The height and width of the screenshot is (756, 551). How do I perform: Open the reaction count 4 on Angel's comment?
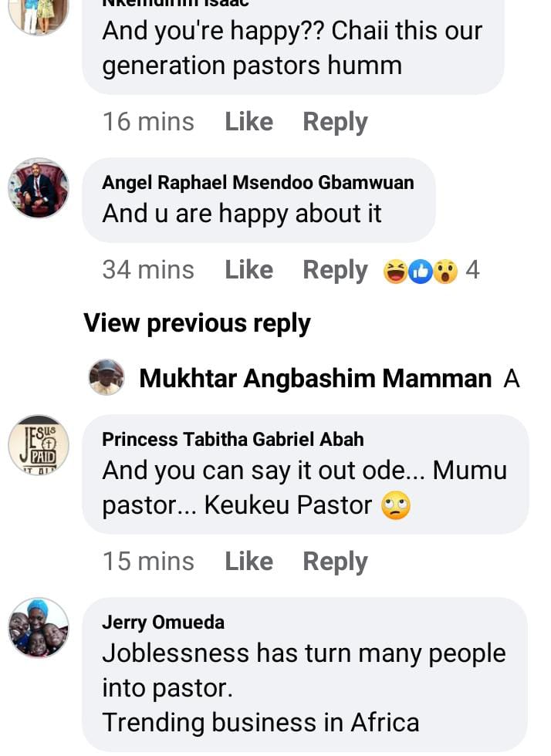tap(472, 271)
